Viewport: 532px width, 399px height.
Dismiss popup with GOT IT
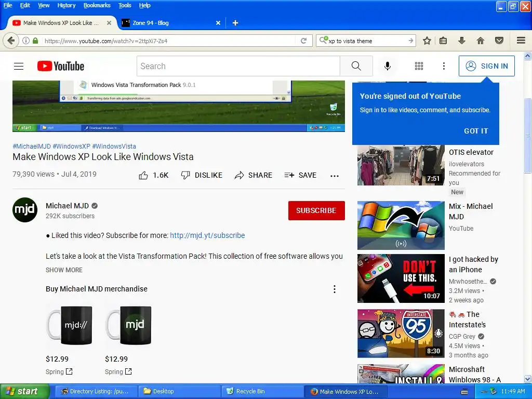[476, 131]
